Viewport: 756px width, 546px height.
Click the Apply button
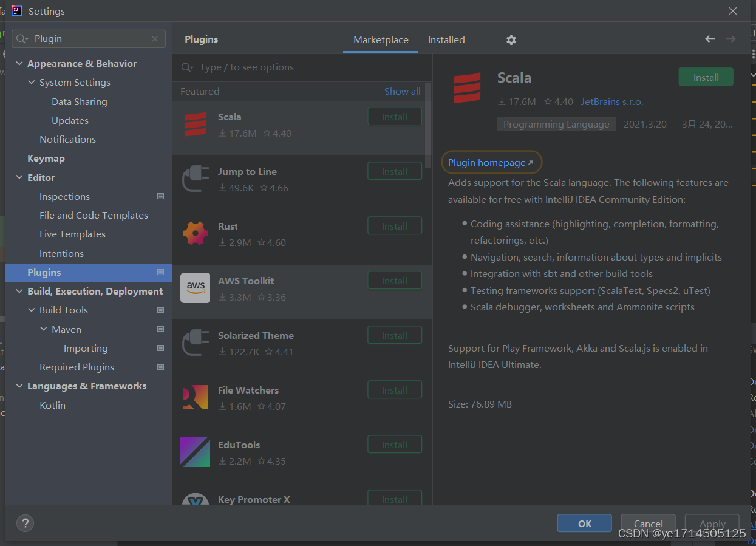[712, 524]
